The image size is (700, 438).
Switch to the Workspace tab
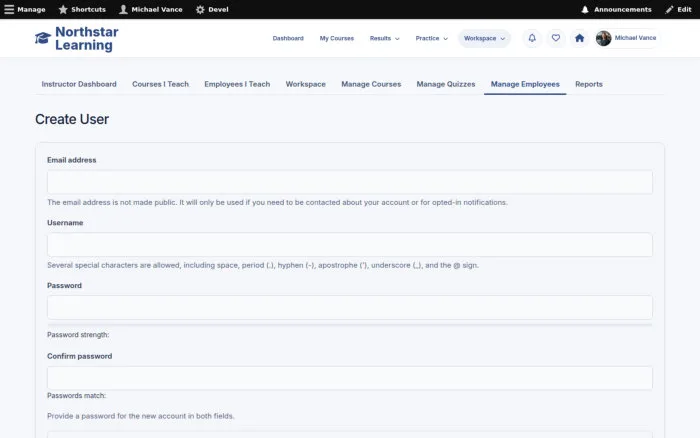pyautogui.click(x=305, y=84)
